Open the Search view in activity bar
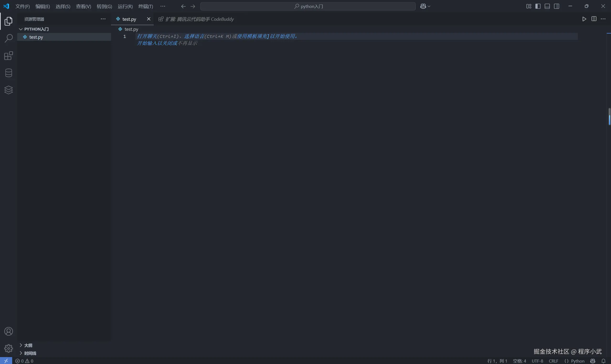 click(x=9, y=38)
